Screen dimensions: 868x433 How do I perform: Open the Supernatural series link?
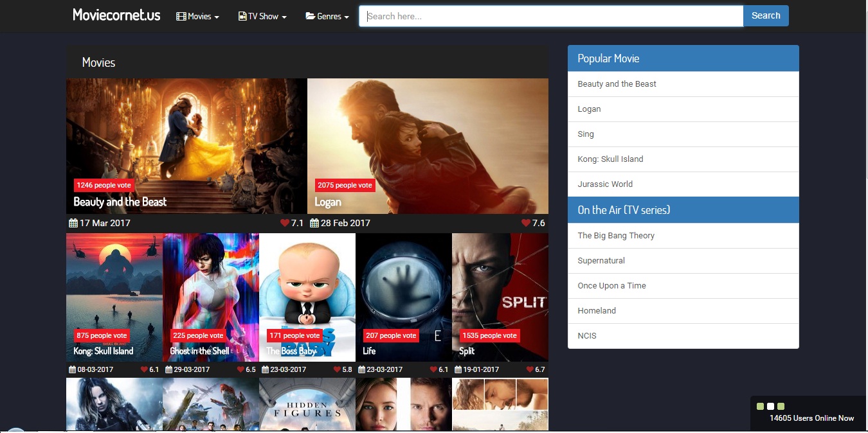tap(683, 261)
